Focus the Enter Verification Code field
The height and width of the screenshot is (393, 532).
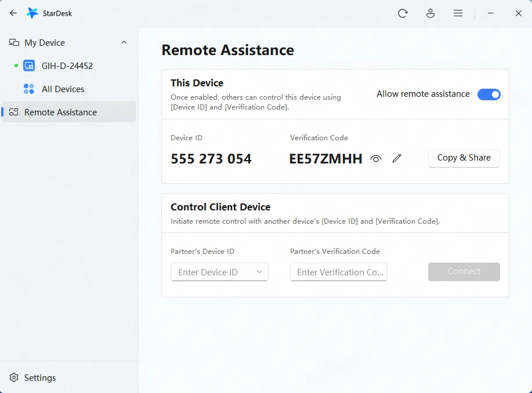pos(339,272)
